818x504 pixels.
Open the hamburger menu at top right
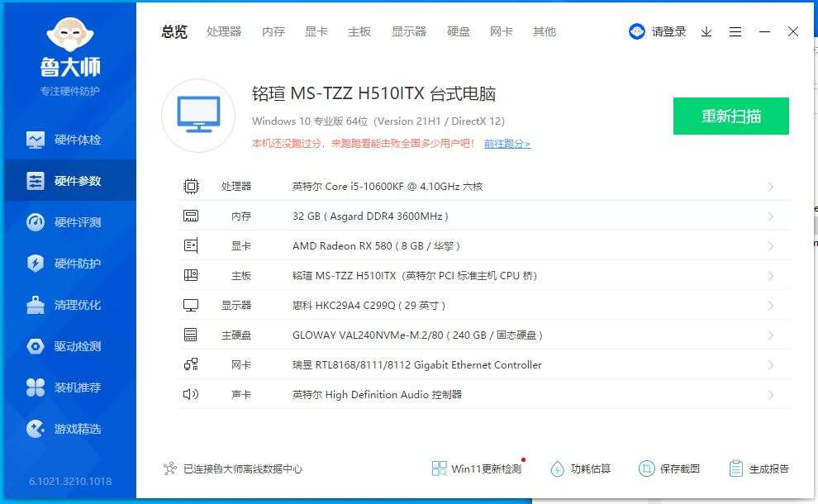coord(735,31)
